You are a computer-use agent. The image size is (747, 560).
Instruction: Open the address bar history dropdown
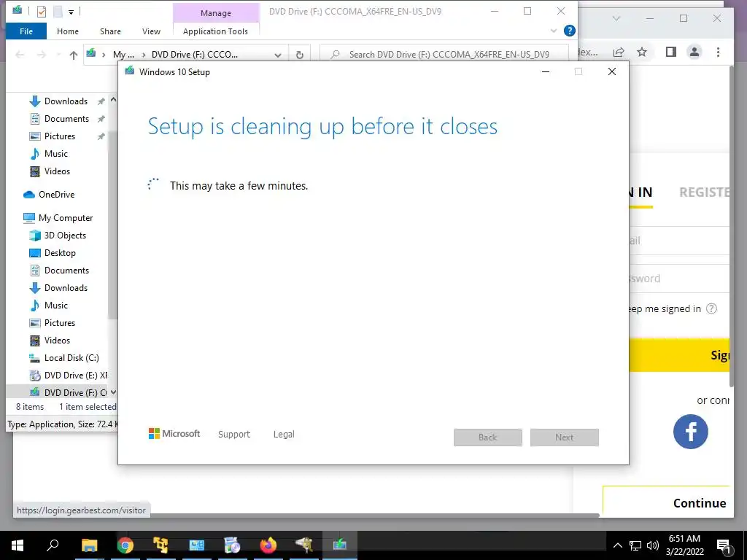pyautogui.click(x=278, y=55)
